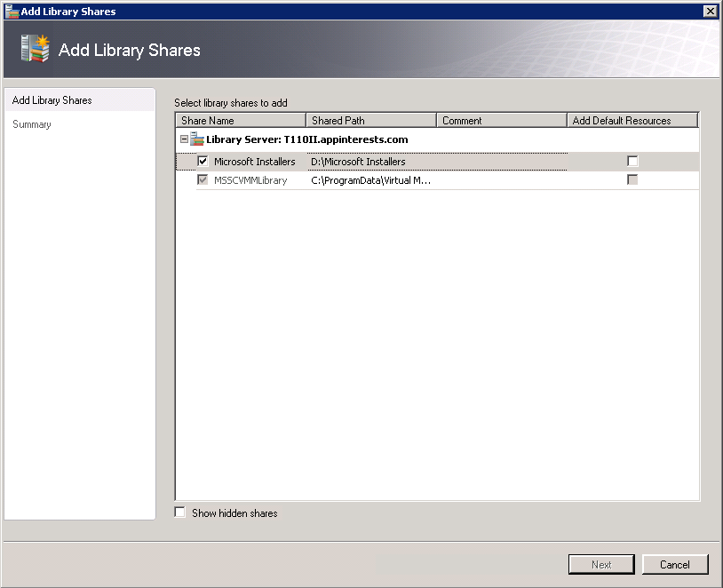
Task: Click the Comment column header
Action: click(x=502, y=121)
